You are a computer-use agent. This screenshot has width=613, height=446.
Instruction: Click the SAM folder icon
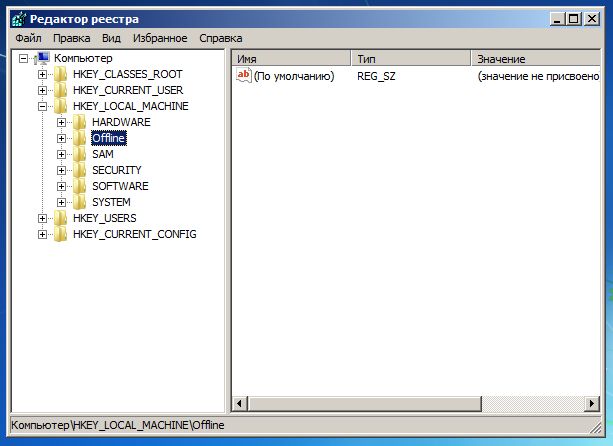80,154
